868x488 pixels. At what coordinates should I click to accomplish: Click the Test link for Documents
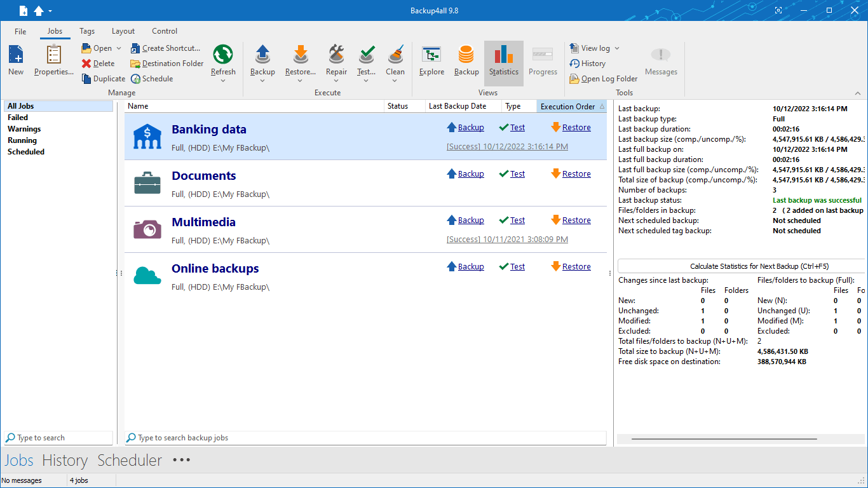pyautogui.click(x=518, y=174)
